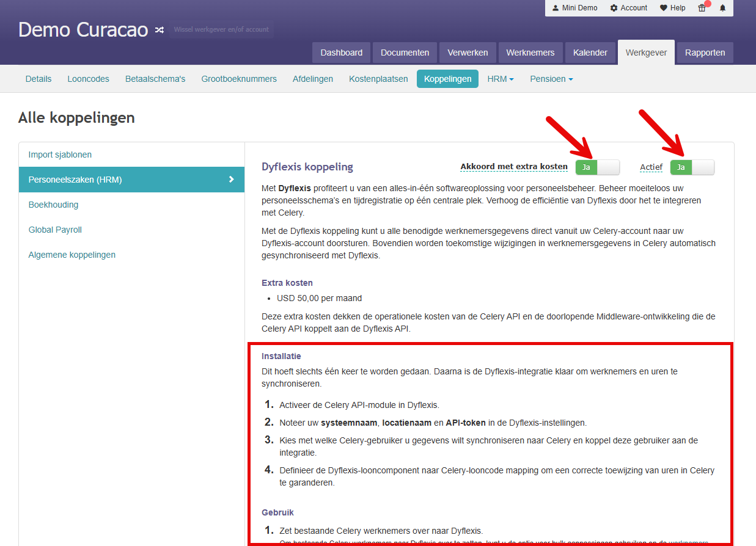The width and height of the screenshot is (756, 546).
Task: Click the Installatie heading
Action: (281, 356)
